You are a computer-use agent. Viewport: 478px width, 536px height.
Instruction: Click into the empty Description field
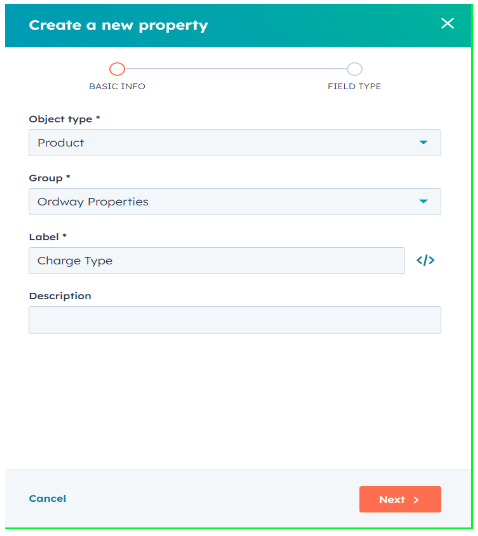pos(235,320)
